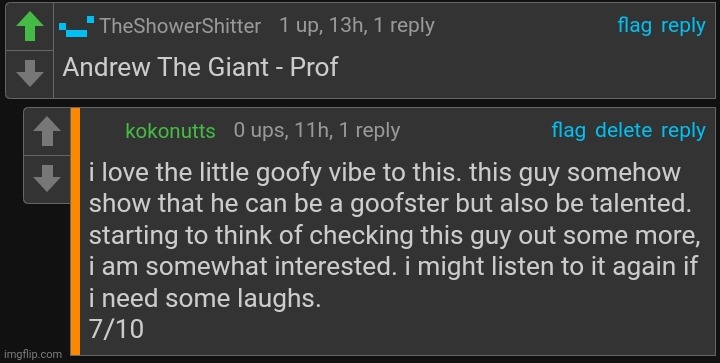The image size is (720, 363).
Task: Click the 7/10 rating text
Action: [116, 329]
